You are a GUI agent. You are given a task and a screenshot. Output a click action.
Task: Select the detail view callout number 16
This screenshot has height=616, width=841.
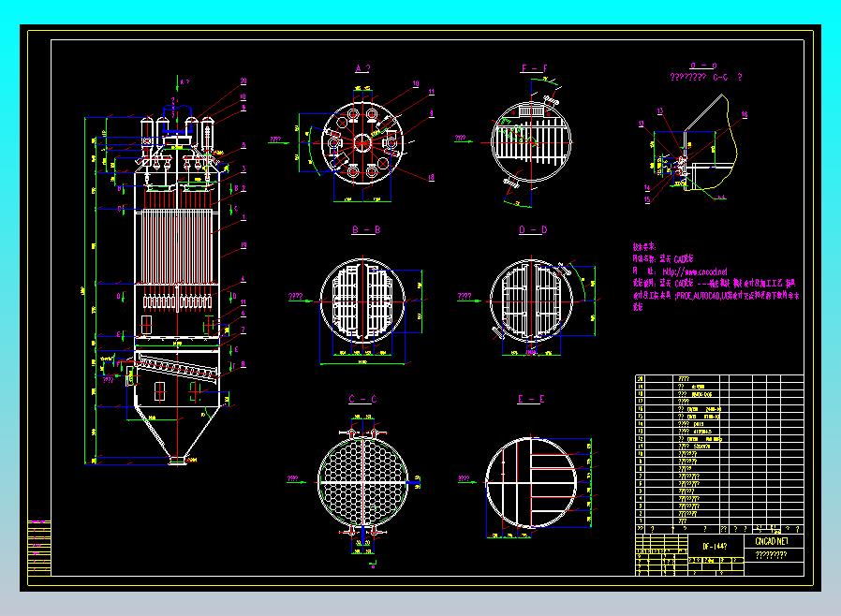point(745,115)
